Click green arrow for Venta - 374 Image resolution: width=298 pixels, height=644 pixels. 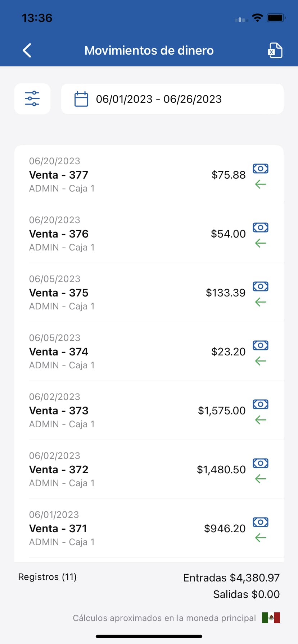[x=260, y=361]
